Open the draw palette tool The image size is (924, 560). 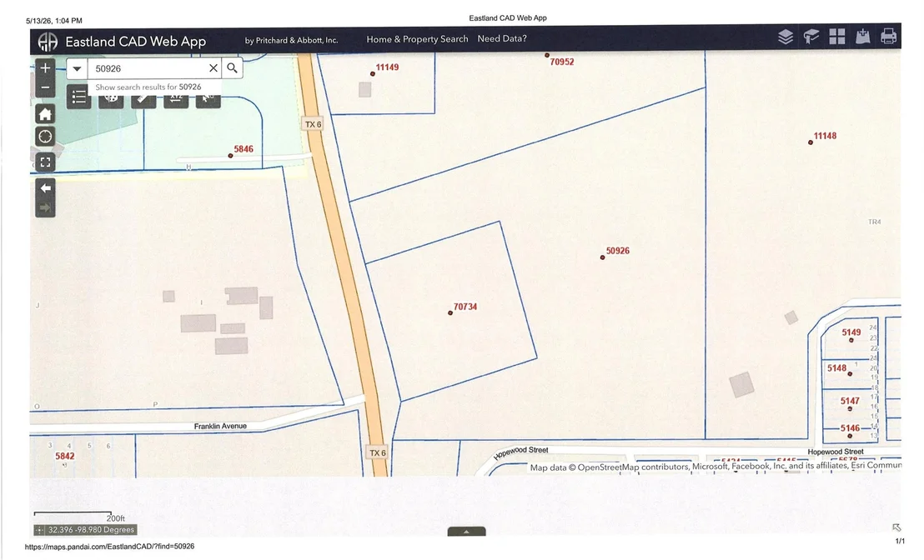[111, 99]
